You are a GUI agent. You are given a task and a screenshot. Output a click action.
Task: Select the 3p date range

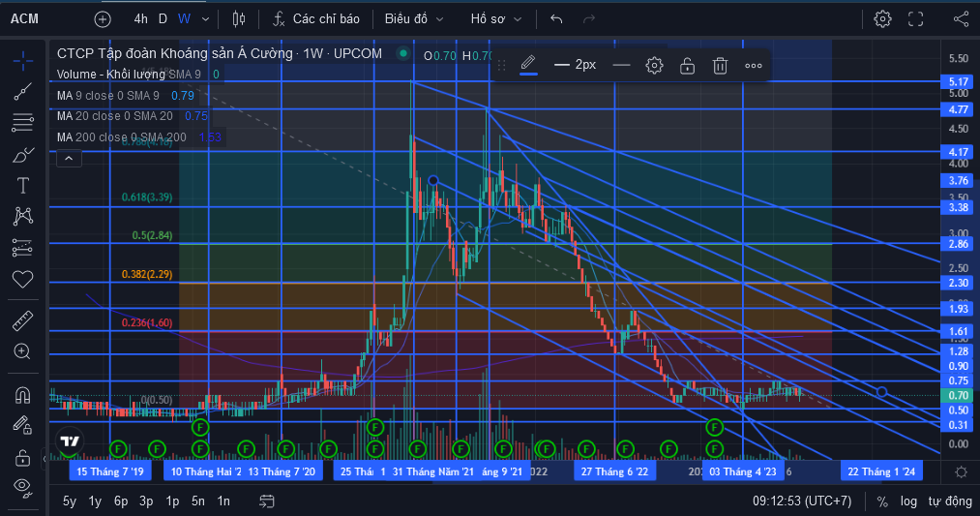(x=146, y=501)
